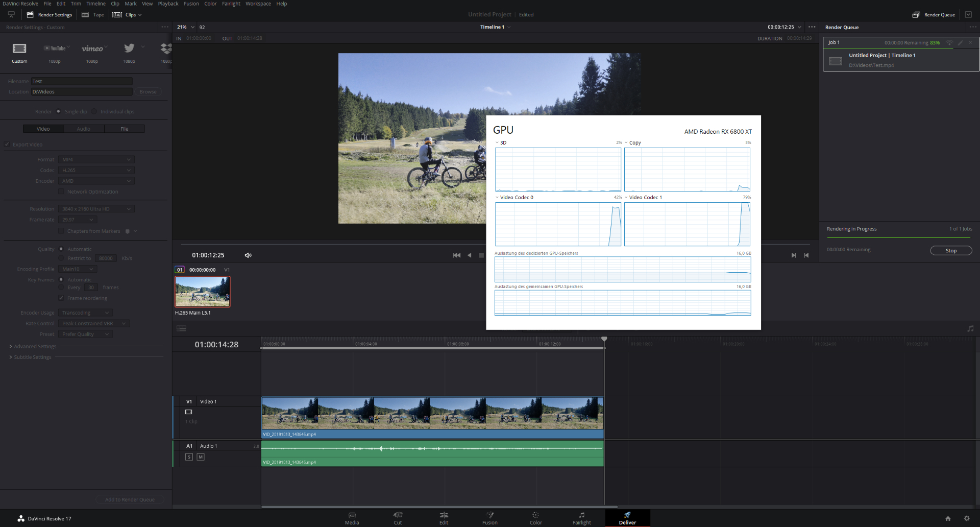Toggle Tape panel in toolbar

click(93, 15)
